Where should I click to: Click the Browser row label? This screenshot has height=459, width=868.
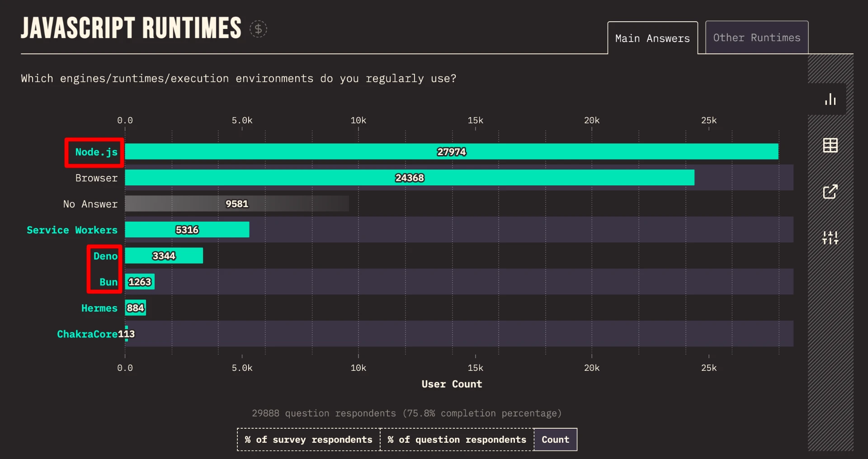coord(96,178)
